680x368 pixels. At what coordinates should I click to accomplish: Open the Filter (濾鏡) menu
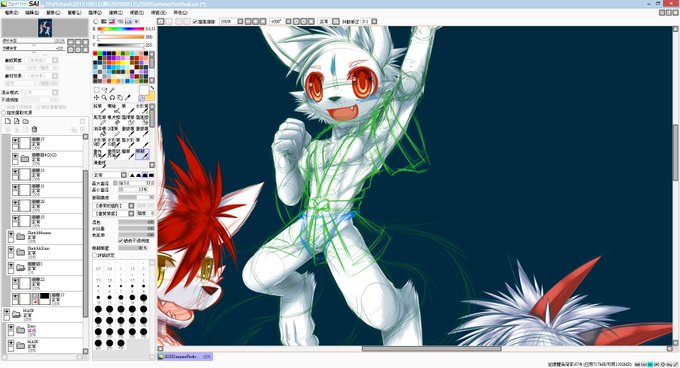pos(116,13)
